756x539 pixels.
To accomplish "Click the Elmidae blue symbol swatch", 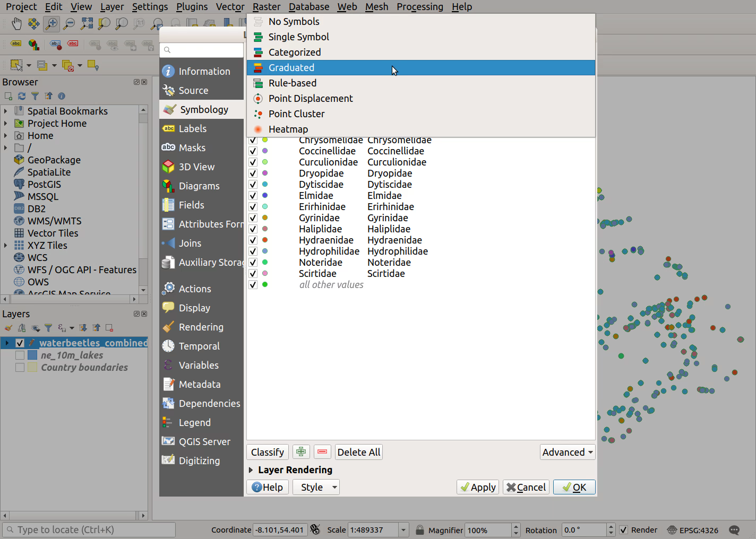I will tap(265, 195).
